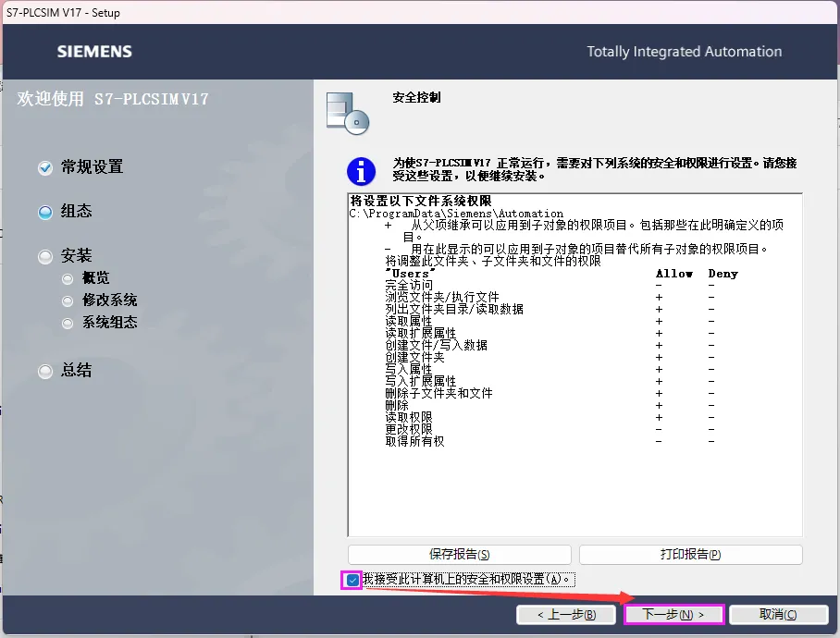Click the 取得所有权 permission row
Image resolution: width=840 pixels, height=638 pixels.
point(549,442)
